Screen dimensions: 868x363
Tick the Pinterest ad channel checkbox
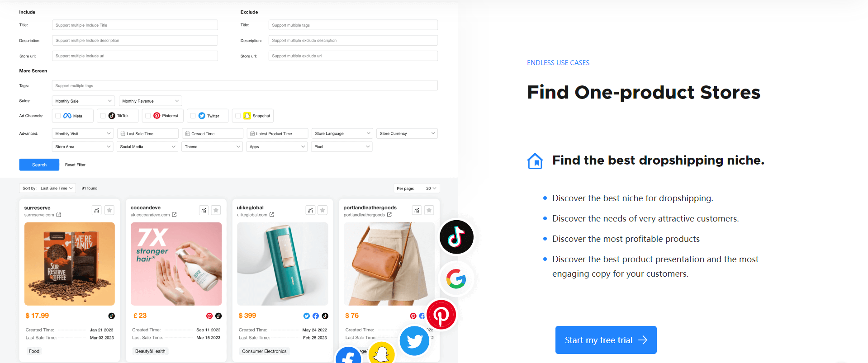(x=148, y=116)
